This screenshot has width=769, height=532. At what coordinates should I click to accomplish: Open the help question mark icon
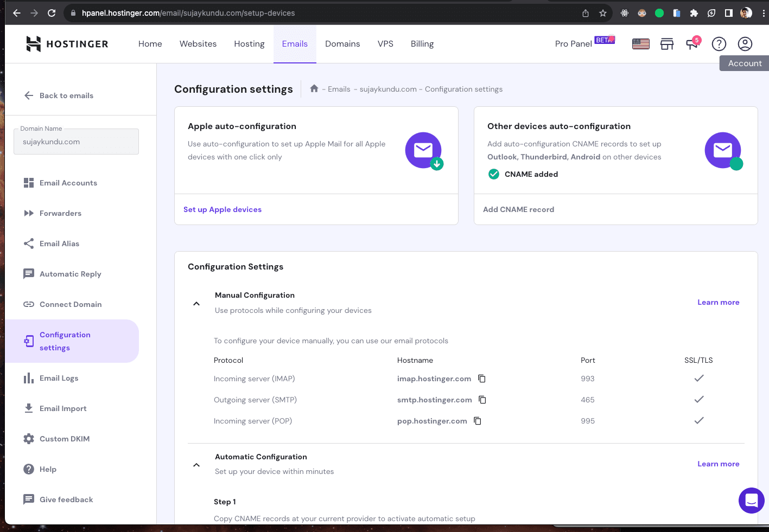point(719,44)
